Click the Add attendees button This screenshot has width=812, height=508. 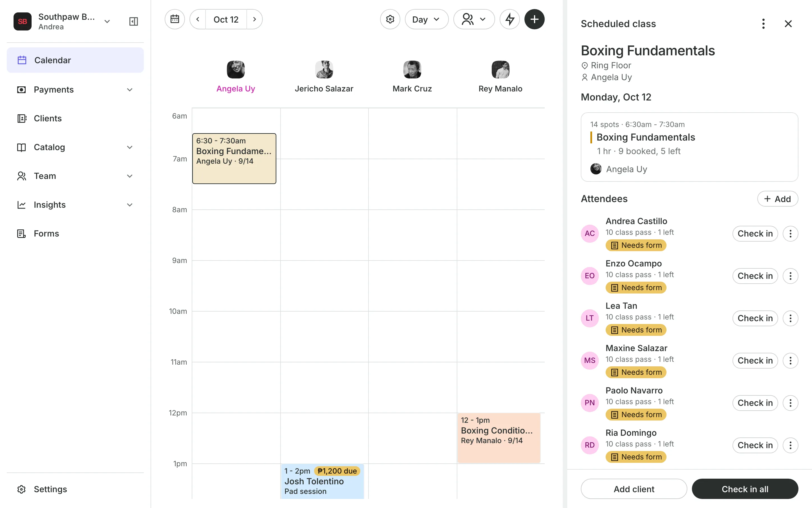pos(777,199)
